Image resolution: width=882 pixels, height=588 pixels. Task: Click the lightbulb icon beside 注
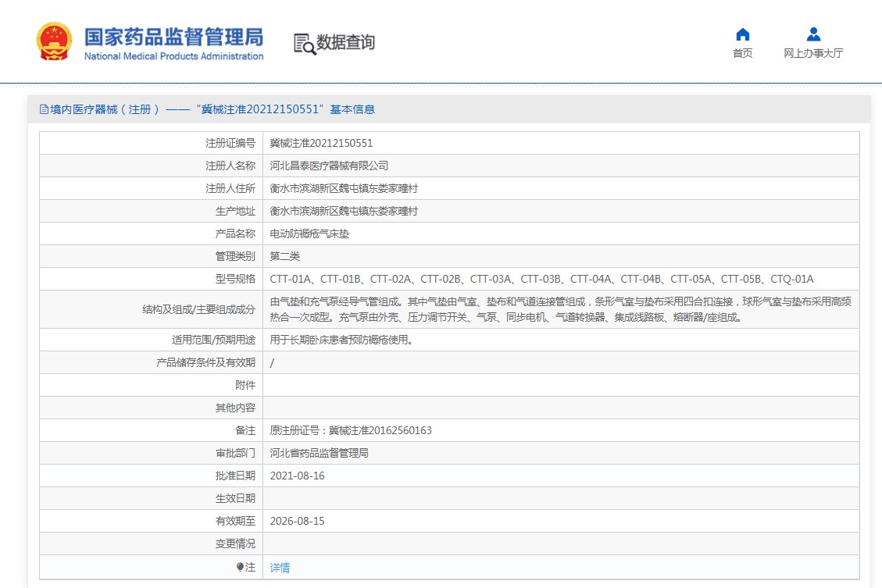(x=240, y=568)
